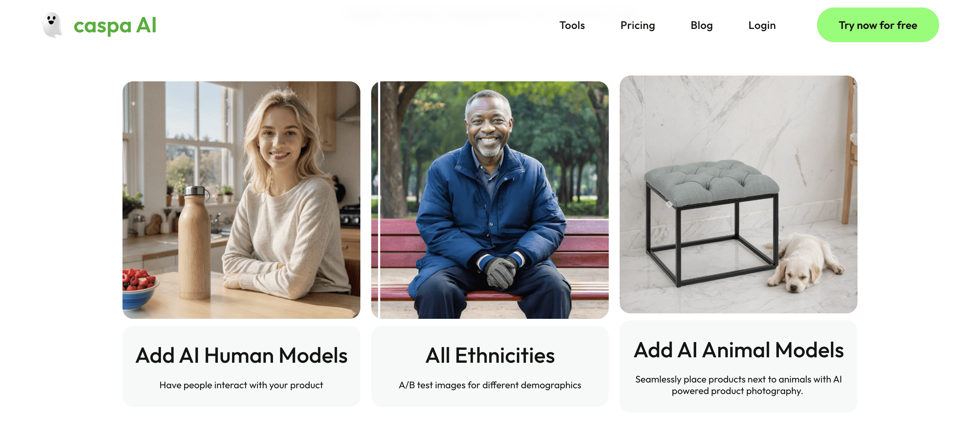Screen dimensions: 980x441
Task: Click Try now for free button
Action: pos(878,25)
